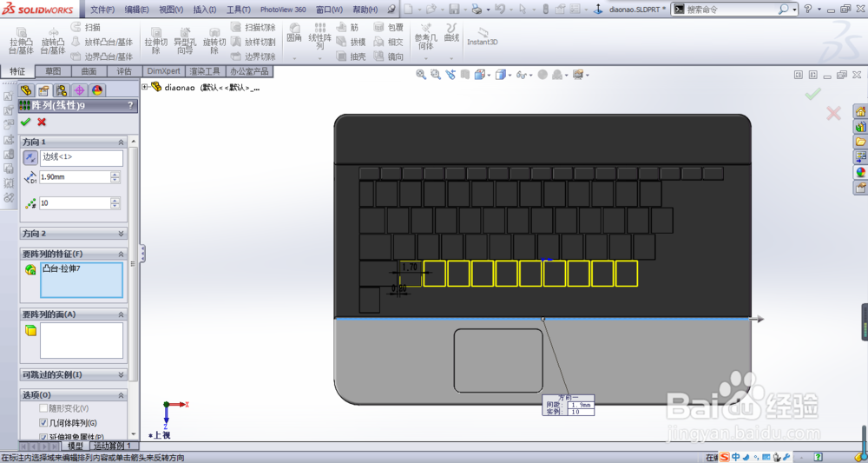Open the DisplayManager tab icon

[x=97, y=90]
